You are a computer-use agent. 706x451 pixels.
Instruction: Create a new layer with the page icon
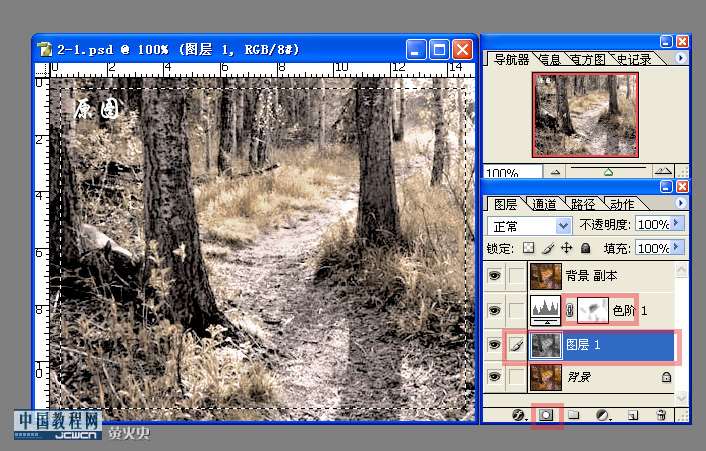633,415
